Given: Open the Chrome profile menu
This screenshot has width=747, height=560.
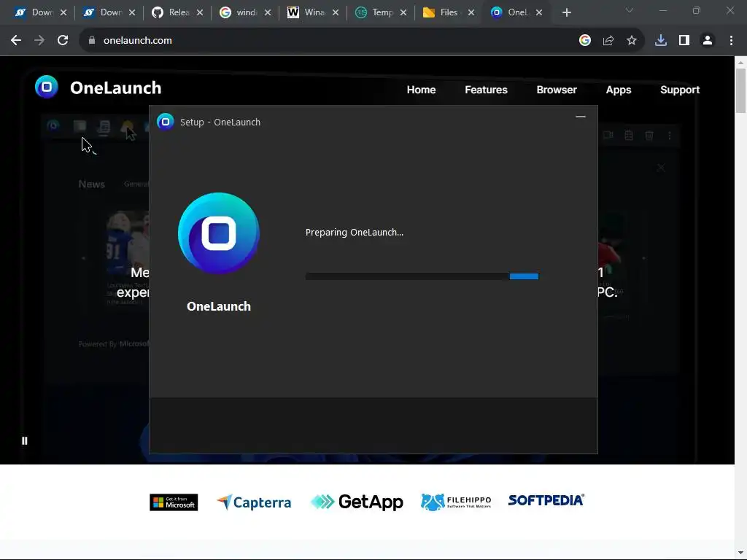Looking at the screenshot, I should coord(708,41).
